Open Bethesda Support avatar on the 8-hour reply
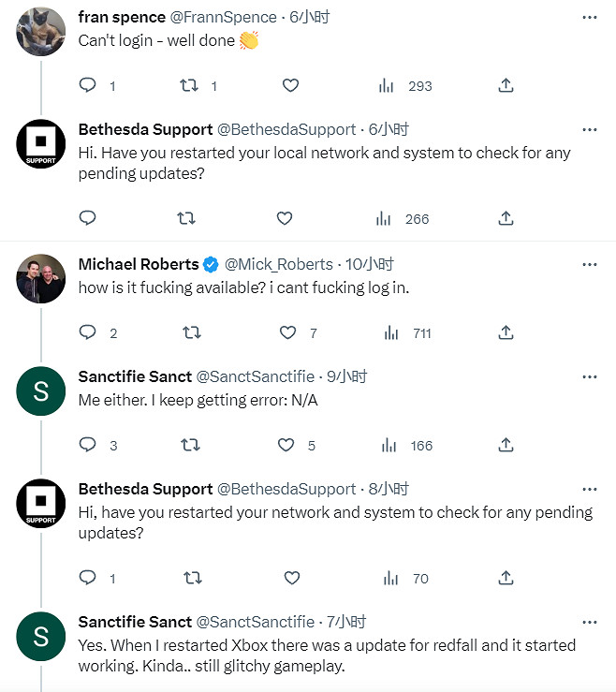Screen dimensions: 616x692 tap(40, 505)
